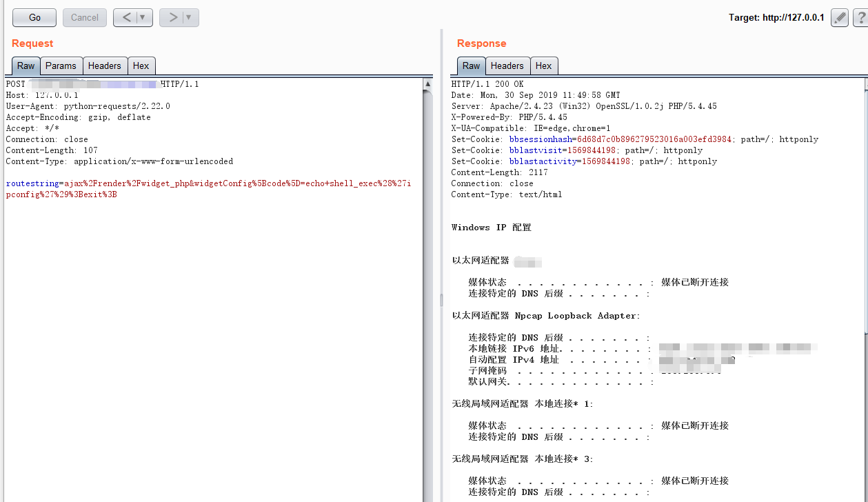Switch to the Response Headers tab
This screenshot has height=502, width=868.
click(507, 66)
